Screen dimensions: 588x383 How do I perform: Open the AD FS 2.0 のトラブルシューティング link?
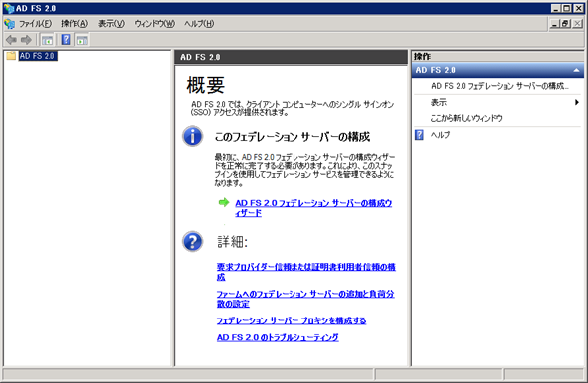(x=278, y=337)
